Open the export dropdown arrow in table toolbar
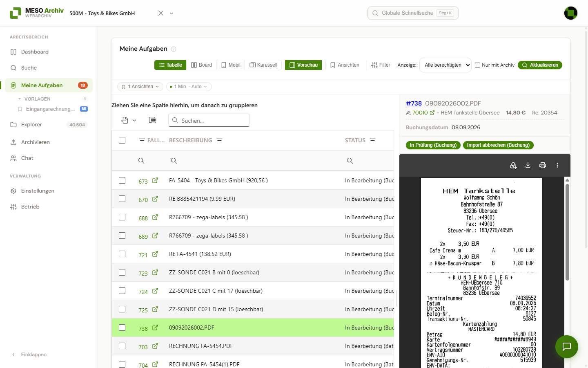588x368 pixels. tap(134, 120)
